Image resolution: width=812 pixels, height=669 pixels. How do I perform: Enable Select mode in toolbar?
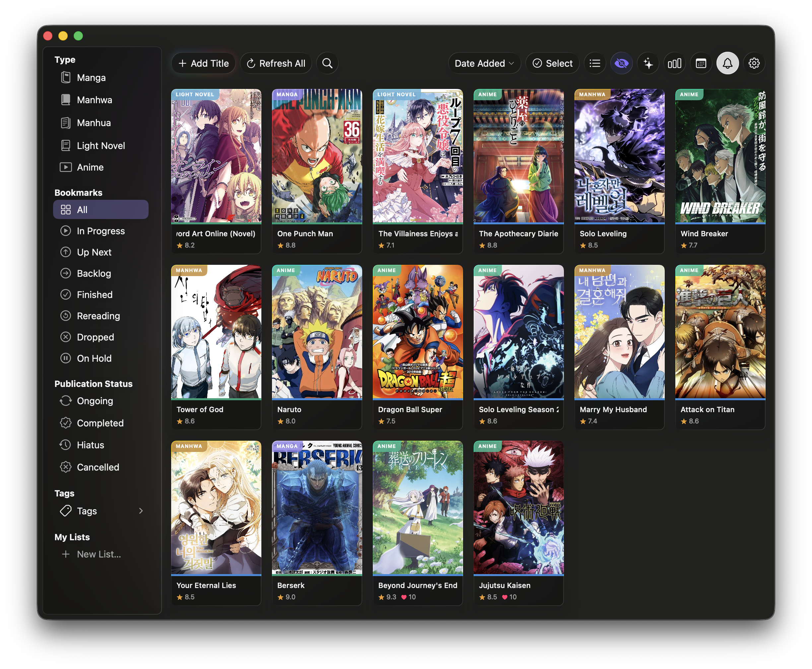click(x=552, y=63)
